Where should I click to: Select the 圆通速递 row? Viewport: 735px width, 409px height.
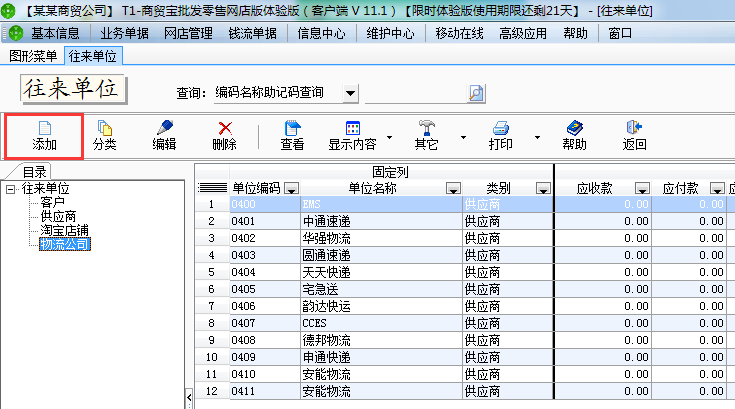pos(381,255)
